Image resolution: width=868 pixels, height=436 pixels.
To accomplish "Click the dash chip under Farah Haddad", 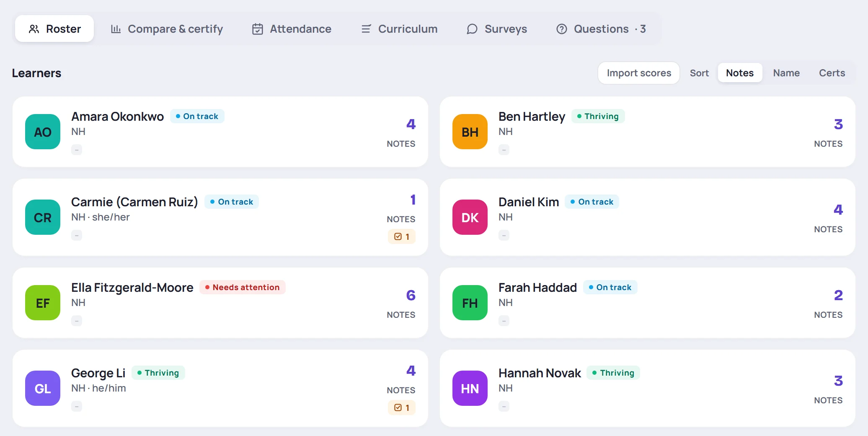I will [504, 321].
